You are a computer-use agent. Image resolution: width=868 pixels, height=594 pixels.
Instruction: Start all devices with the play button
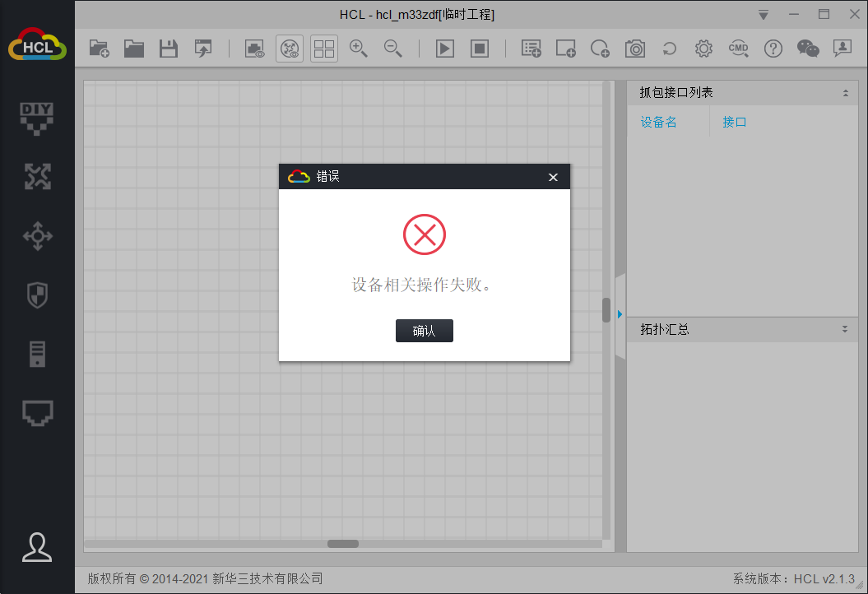tap(444, 49)
